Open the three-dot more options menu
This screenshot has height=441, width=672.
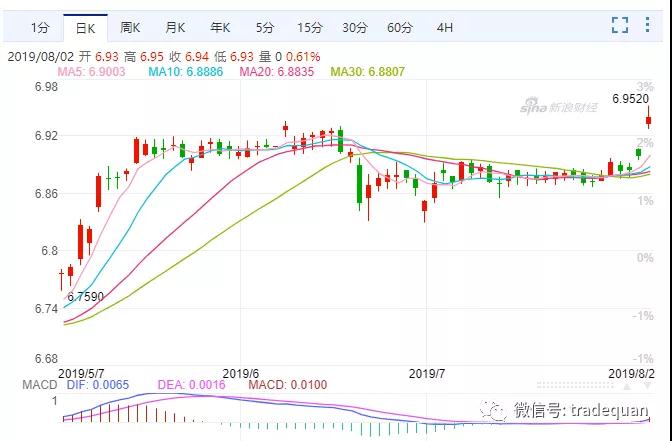coord(647,24)
